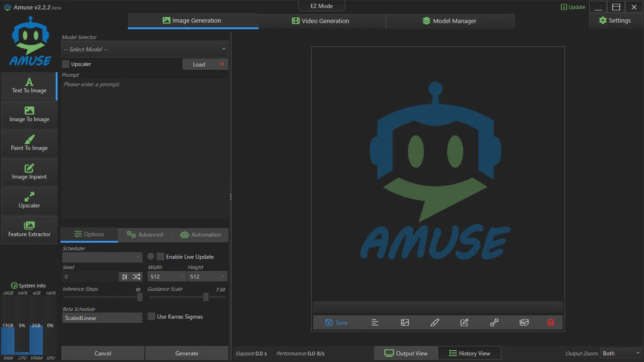The height and width of the screenshot is (362, 644).
Task: Select the Image To Image mode icon
Action: (x=30, y=110)
